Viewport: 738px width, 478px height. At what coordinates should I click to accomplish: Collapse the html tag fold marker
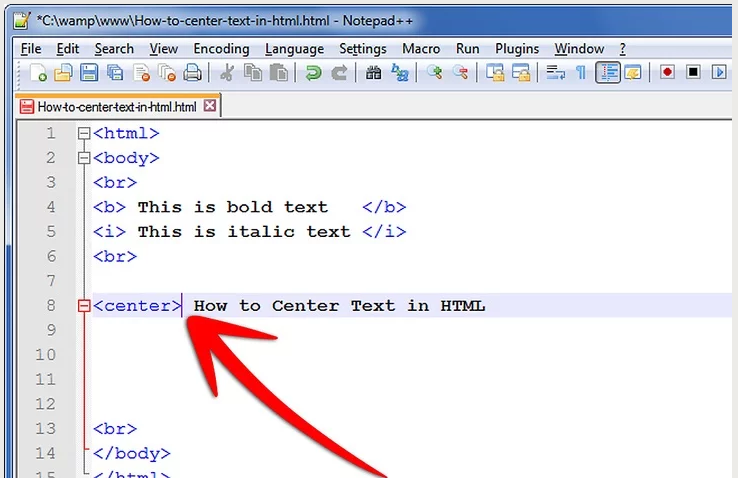[x=84, y=133]
